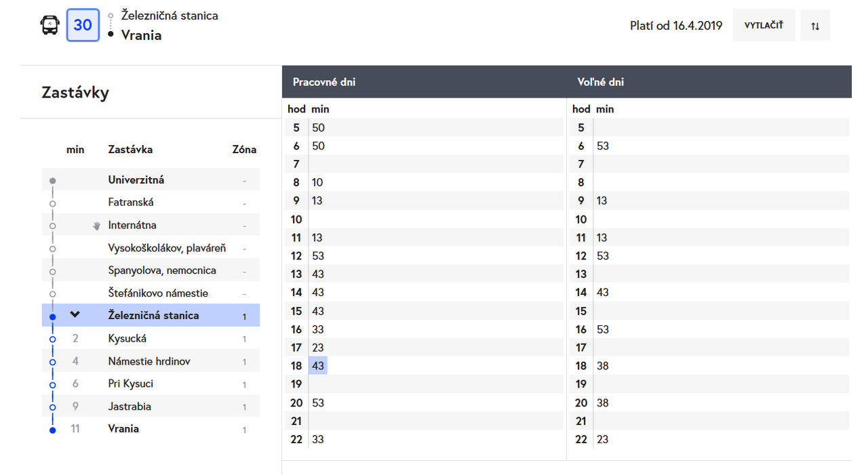Print timetable with the VYTLAČIŤ button
Image resolution: width=868 pixels, height=475 pixels.
[764, 25]
